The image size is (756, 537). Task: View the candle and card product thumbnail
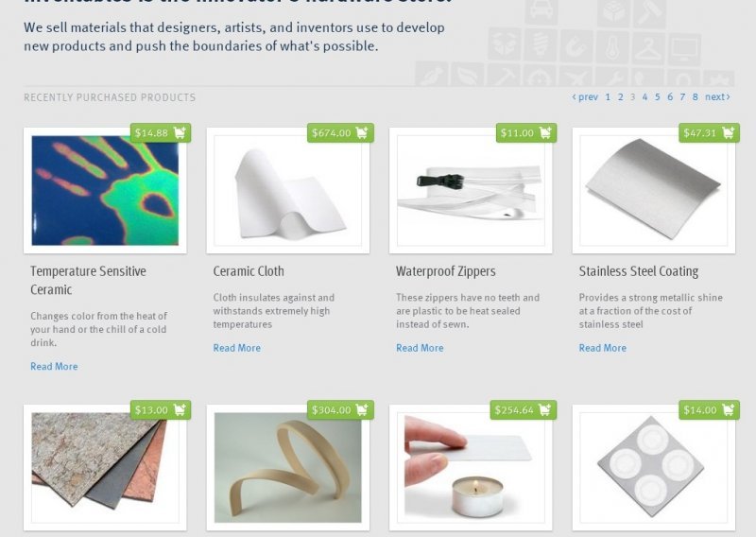(x=471, y=468)
